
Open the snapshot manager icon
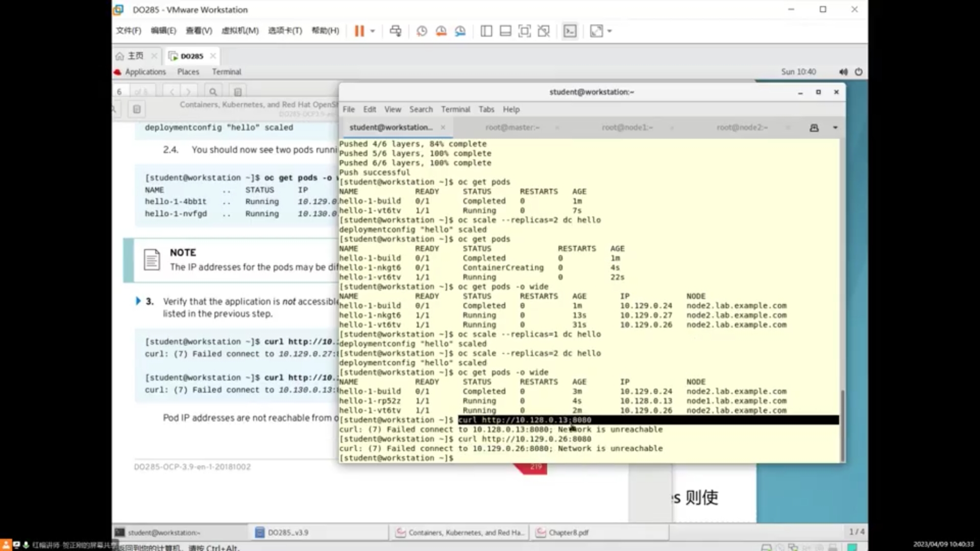[460, 31]
